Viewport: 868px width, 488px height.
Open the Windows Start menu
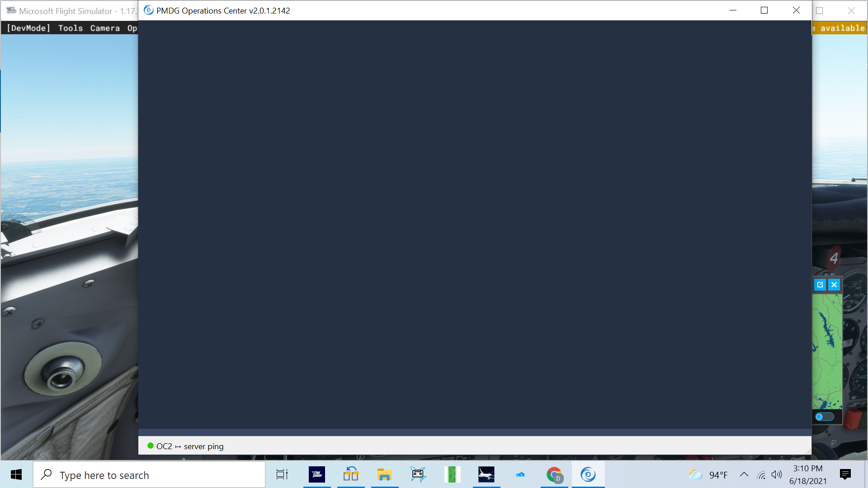[x=16, y=474]
